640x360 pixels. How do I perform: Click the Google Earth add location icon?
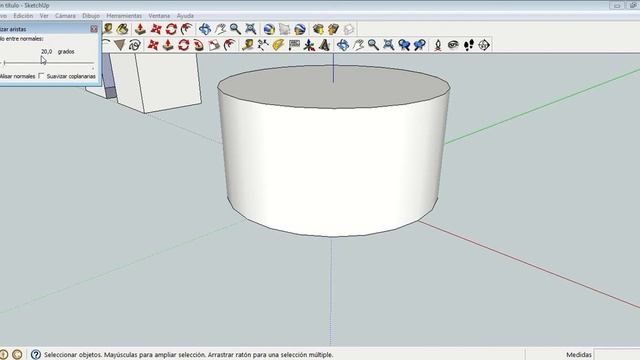pos(269,29)
